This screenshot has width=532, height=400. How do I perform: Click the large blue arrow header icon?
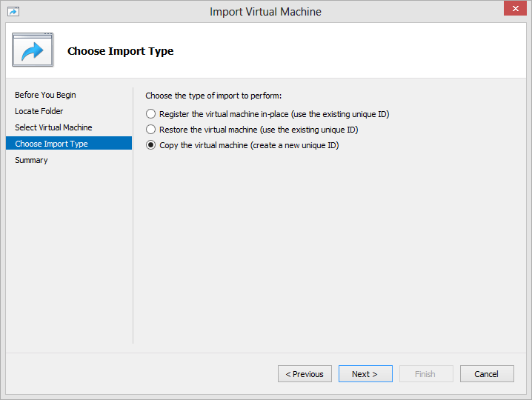(x=33, y=50)
